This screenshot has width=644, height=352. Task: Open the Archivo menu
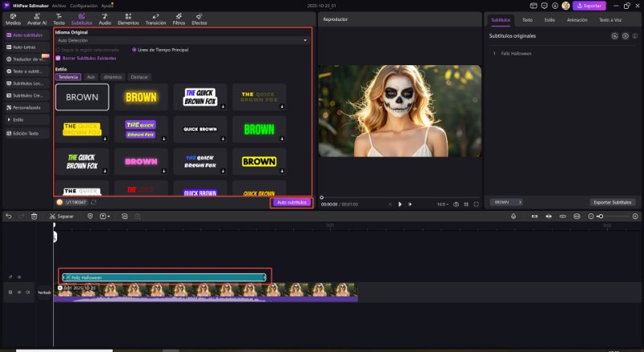(60, 5)
